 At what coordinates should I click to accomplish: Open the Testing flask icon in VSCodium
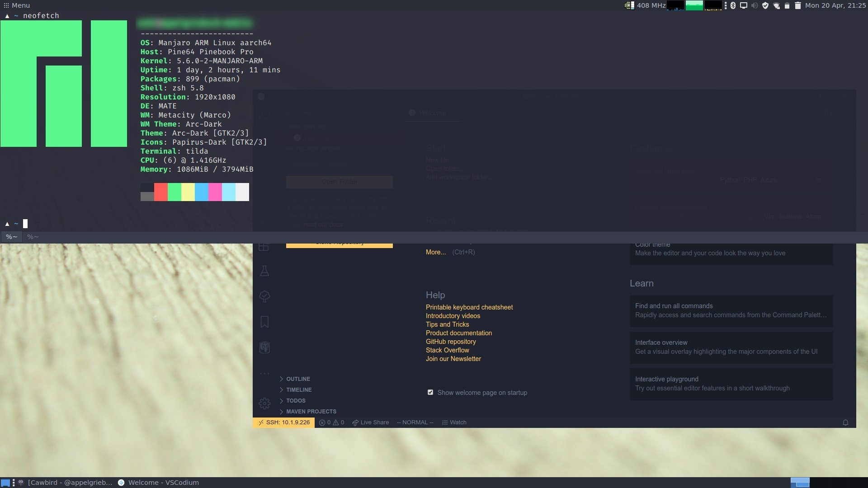pyautogui.click(x=264, y=271)
